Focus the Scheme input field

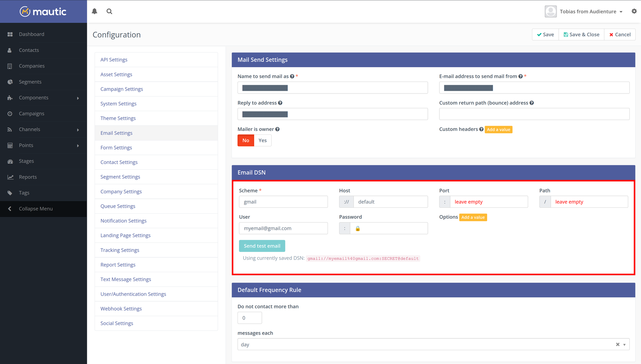283,202
